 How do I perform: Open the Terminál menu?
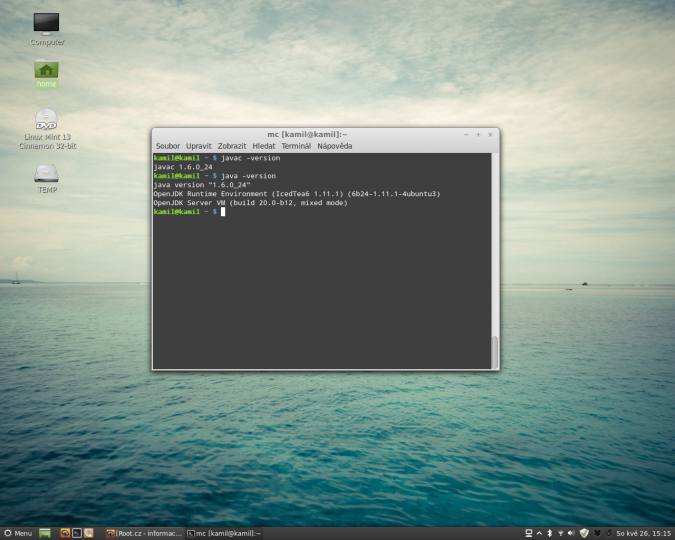(296, 146)
